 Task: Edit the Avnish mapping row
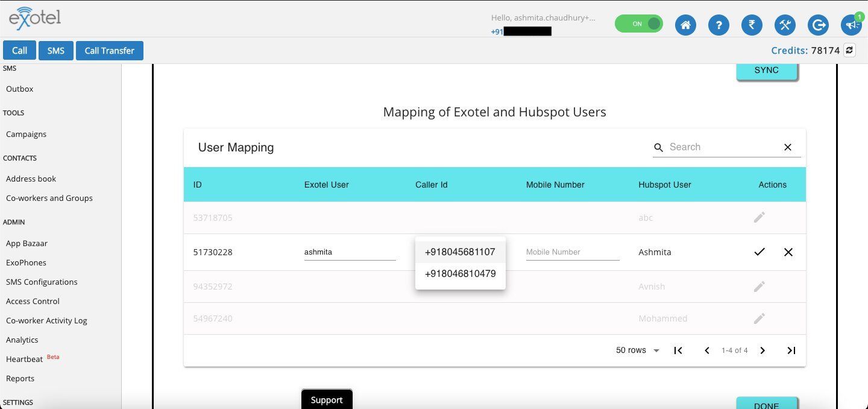pyautogui.click(x=759, y=287)
